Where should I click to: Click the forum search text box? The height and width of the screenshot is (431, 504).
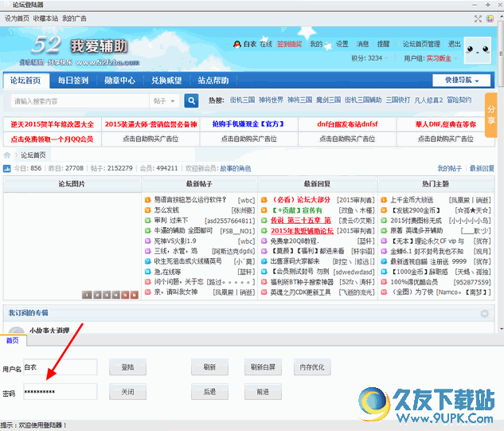[x=80, y=101]
